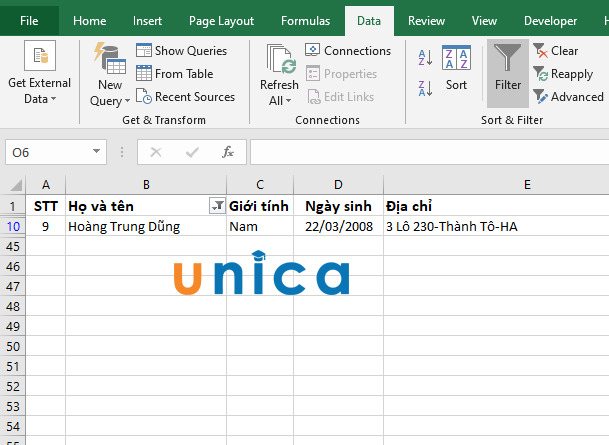Screen dimensions: 609x445
Task: Select From Table option
Action: coord(175,73)
